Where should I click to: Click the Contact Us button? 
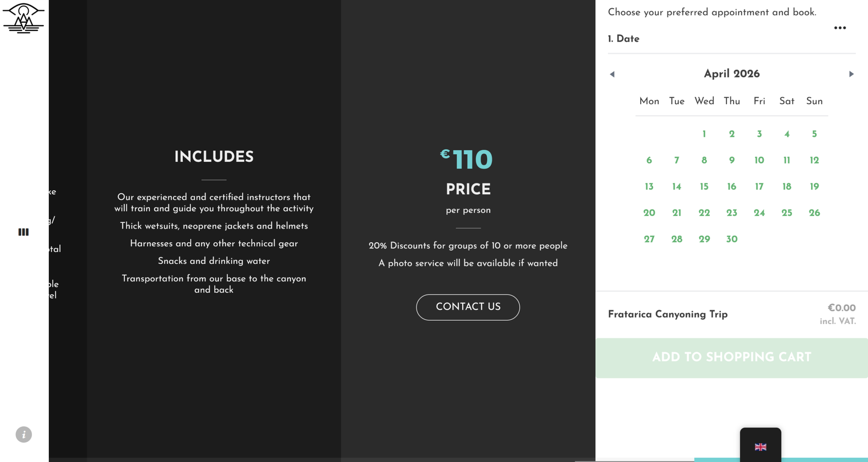pos(468,307)
